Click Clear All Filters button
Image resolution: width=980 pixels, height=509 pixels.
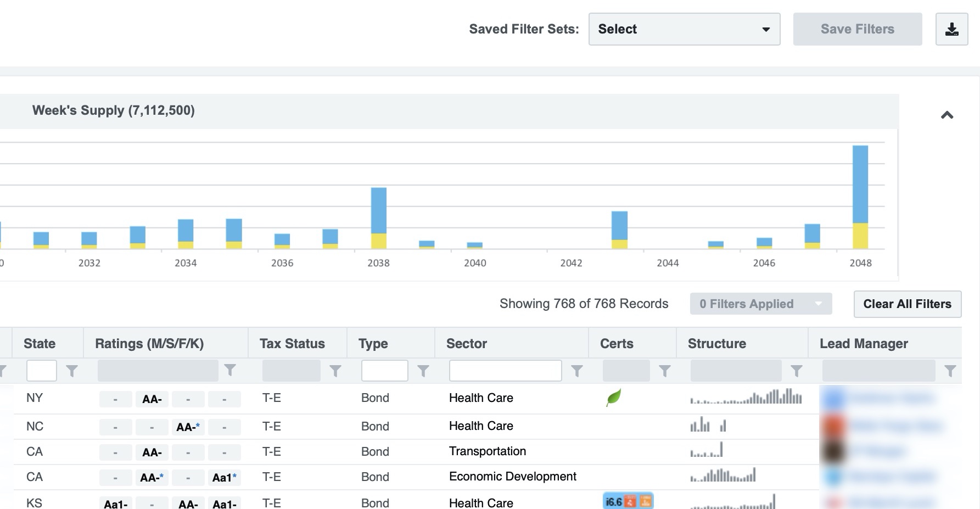tap(907, 304)
